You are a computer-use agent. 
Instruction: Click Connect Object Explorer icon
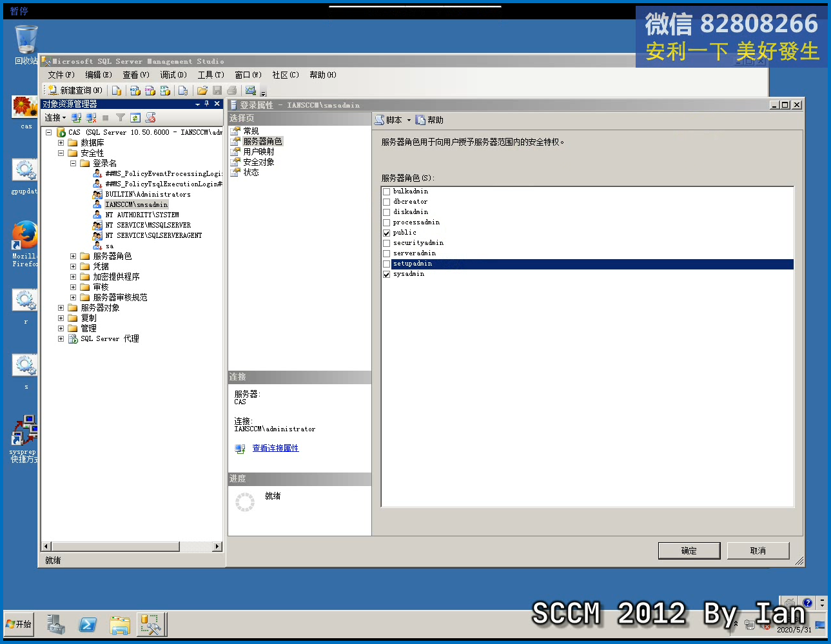(76, 117)
